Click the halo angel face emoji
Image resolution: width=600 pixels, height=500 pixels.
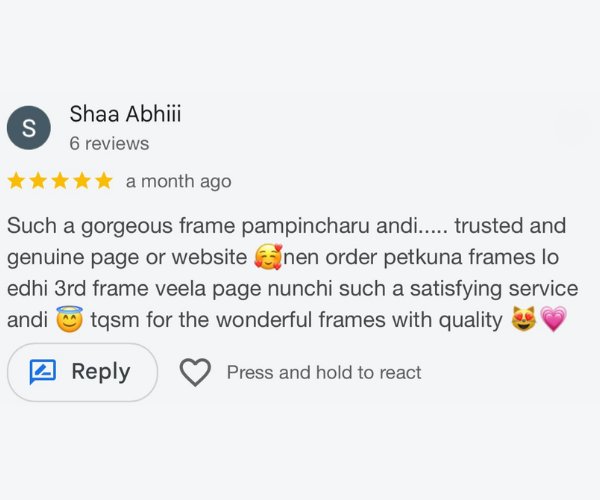(x=69, y=321)
